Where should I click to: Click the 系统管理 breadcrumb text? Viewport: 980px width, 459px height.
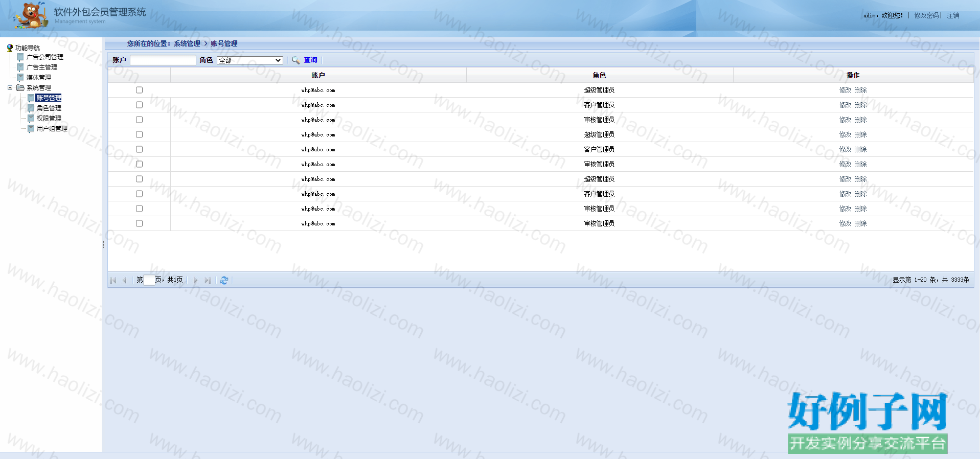pyautogui.click(x=187, y=43)
